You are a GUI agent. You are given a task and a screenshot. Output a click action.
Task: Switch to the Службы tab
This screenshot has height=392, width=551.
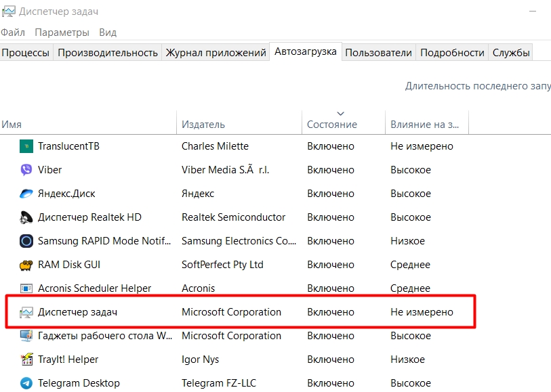coord(511,53)
